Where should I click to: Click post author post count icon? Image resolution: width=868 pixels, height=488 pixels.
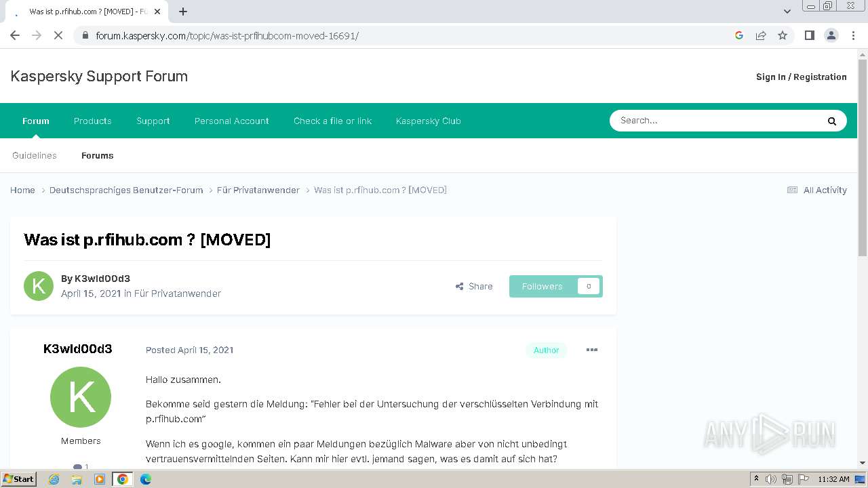(x=77, y=466)
